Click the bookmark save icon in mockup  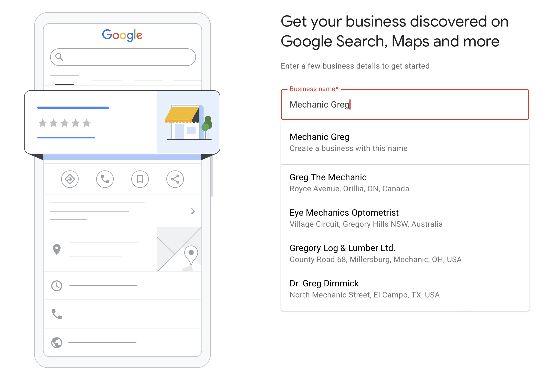(x=140, y=179)
